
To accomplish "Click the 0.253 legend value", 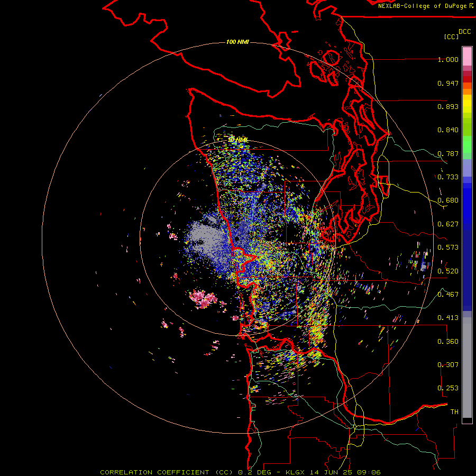I will [x=448, y=388].
